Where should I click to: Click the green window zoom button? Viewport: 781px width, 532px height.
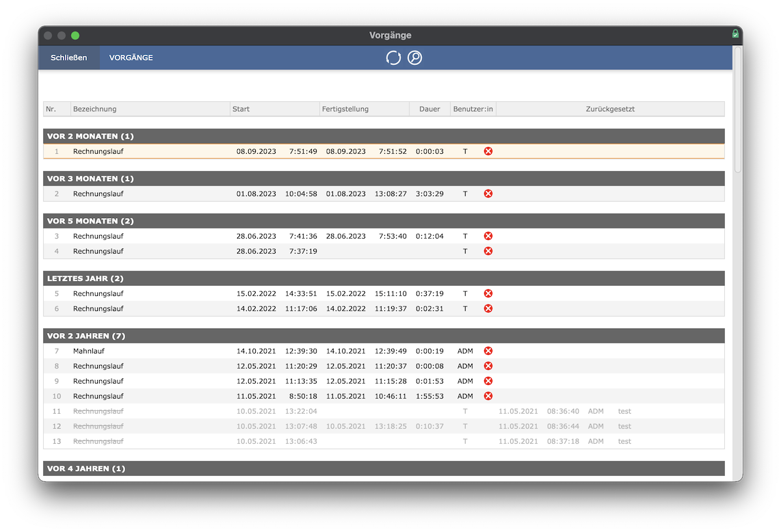pos(75,36)
